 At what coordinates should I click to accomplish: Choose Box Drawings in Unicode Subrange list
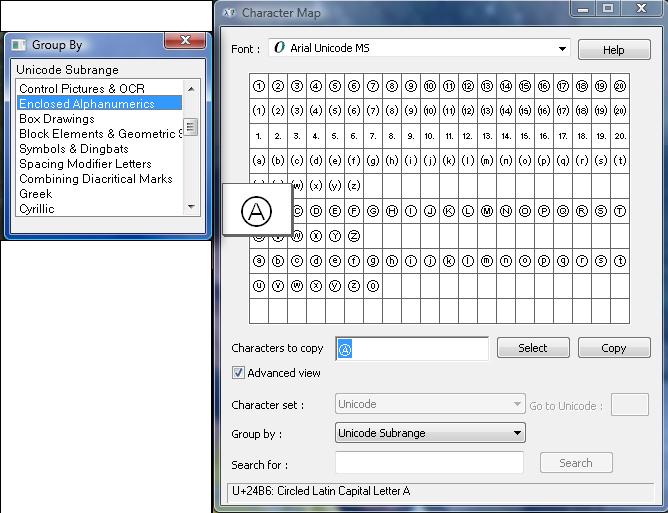click(x=57, y=119)
